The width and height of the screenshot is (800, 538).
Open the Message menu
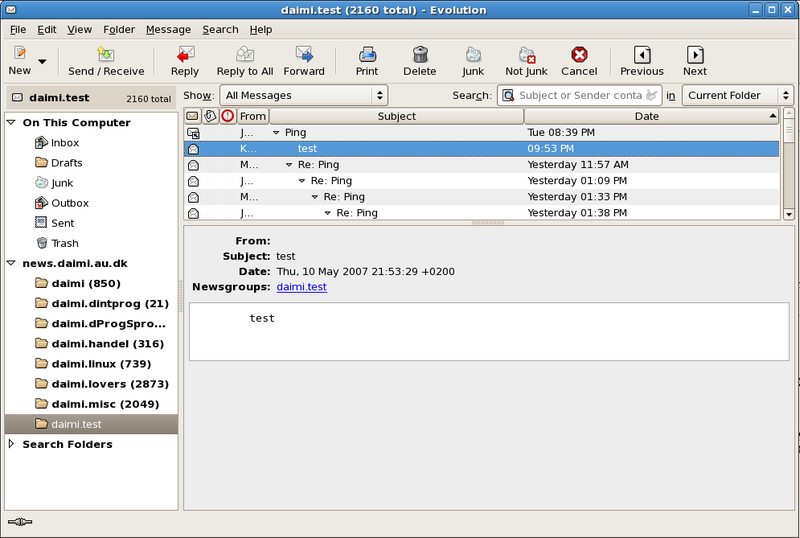[x=168, y=30]
